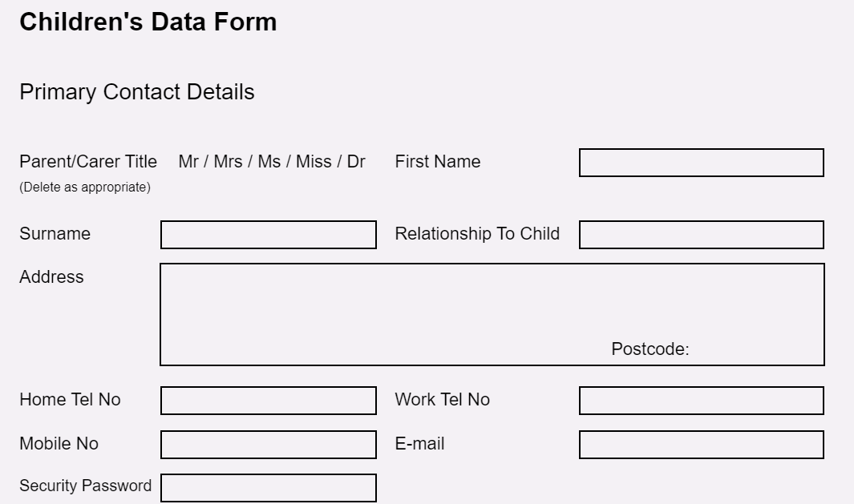Select the Relationship To Child field
Viewport: 854px width, 504px height.
[702, 235]
